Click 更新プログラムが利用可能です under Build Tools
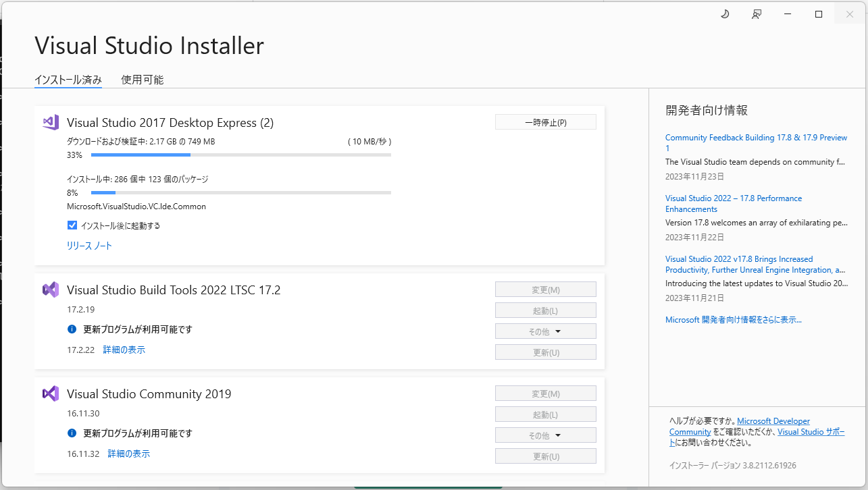This screenshot has height=490, width=868. pos(138,329)
